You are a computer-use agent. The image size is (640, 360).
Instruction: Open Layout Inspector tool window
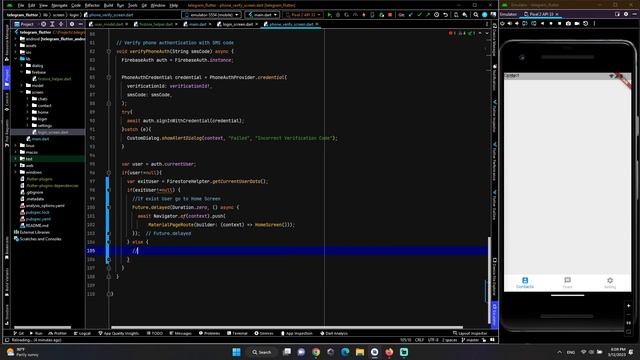[470, 333]
